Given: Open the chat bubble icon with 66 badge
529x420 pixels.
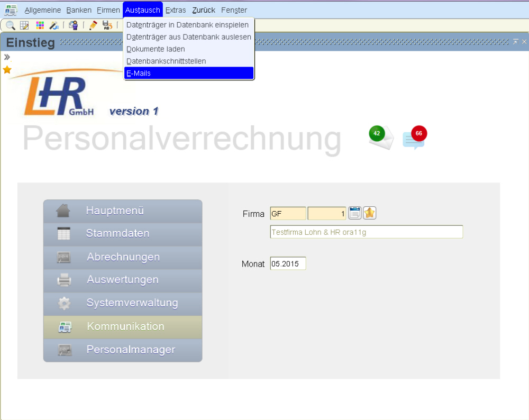Looking at the screenshot, I should tap(415, 138).
